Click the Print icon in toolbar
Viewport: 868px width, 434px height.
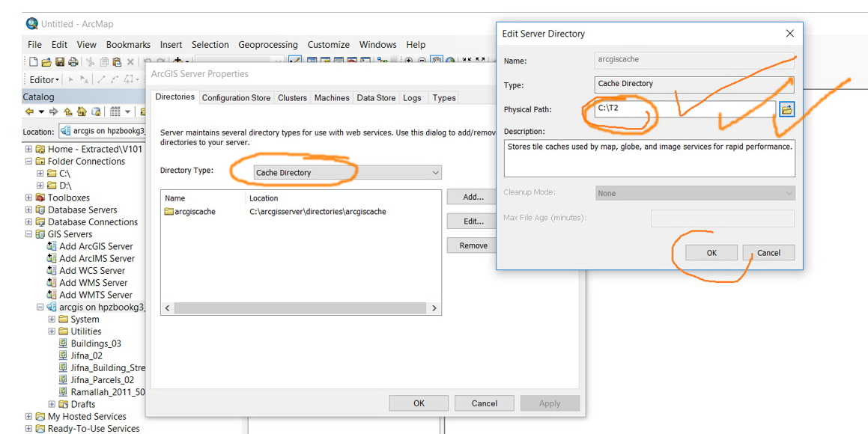(73, 61)
